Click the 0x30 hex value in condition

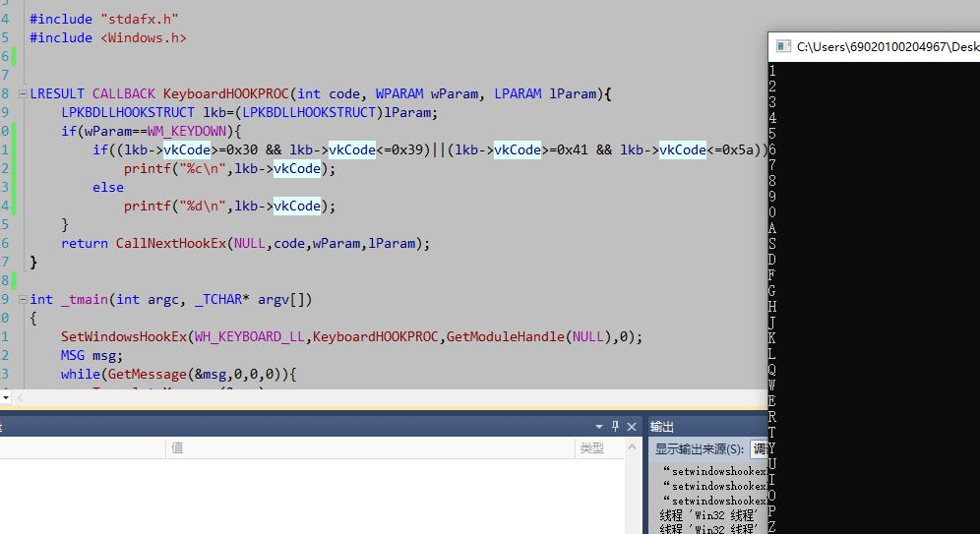tap(242, 149)
